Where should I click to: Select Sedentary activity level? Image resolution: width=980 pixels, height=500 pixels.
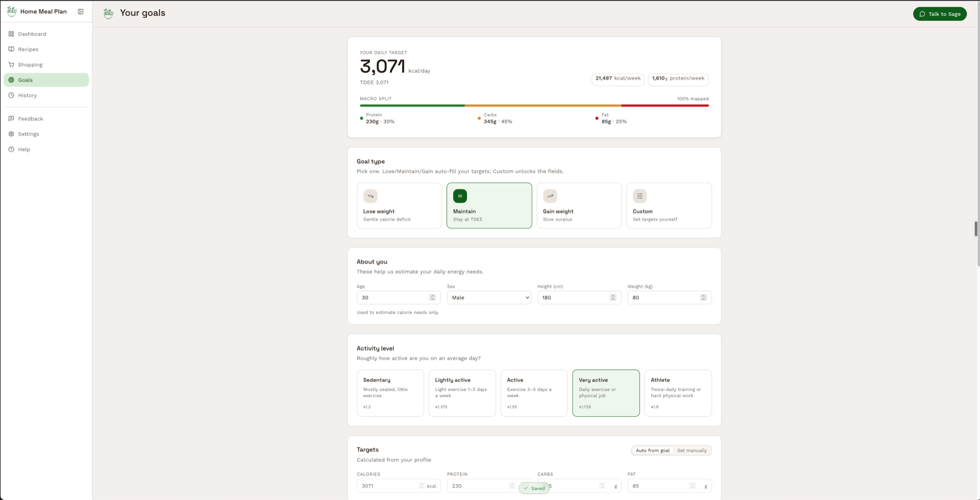(390, 393)
